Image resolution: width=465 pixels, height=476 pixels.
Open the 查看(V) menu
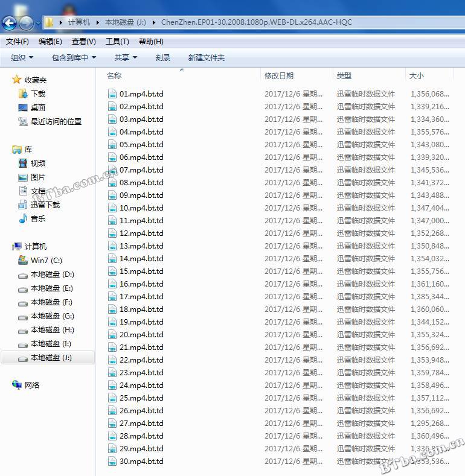pos(83,42)
